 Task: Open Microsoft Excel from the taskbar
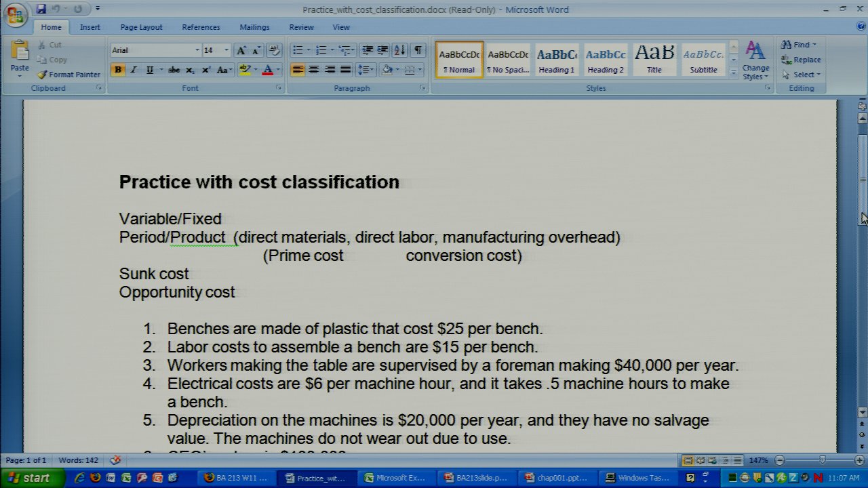[395, 478]
